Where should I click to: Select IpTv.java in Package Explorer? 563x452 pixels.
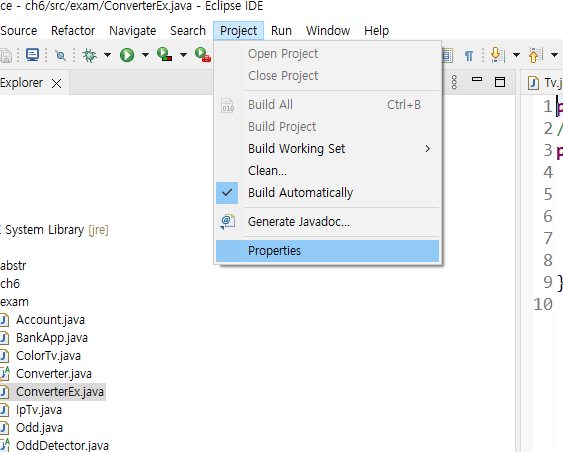pos(39,410)
